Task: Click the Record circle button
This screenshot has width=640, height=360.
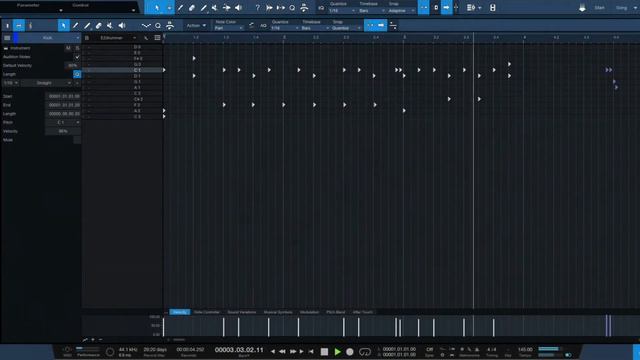Action: tap(350, 352)
